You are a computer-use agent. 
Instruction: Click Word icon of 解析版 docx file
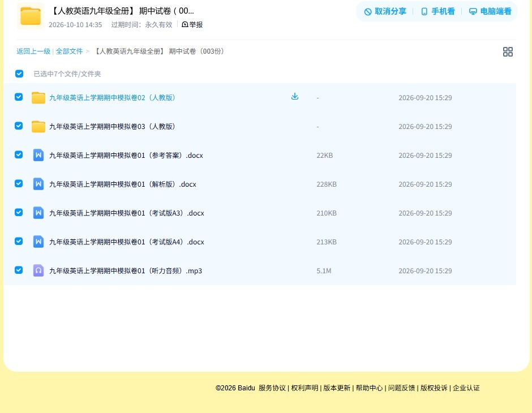(x=38, y=184)
